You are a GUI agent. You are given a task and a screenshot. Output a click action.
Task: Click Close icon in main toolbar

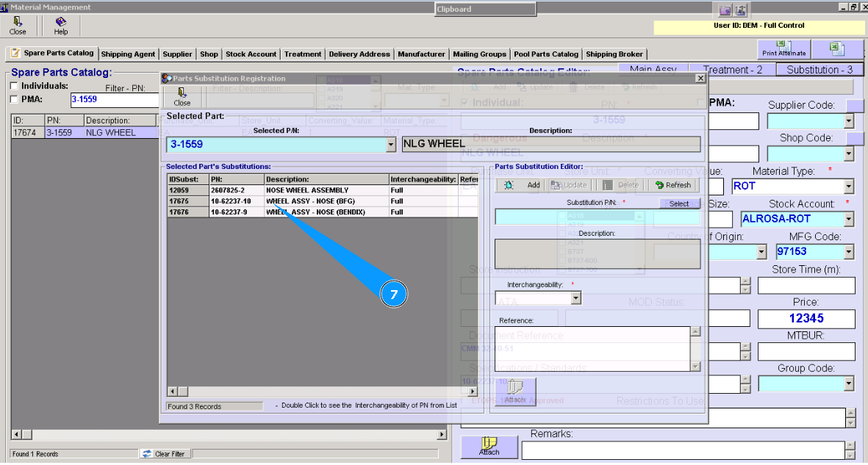point(18,26)
